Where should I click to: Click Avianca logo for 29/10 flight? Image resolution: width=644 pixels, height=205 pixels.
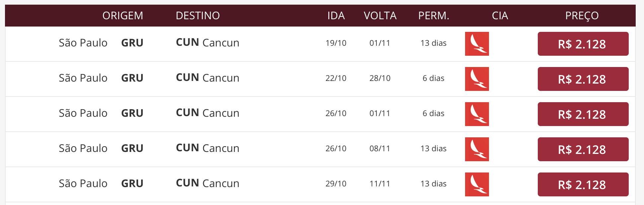[x=477, y=184]
